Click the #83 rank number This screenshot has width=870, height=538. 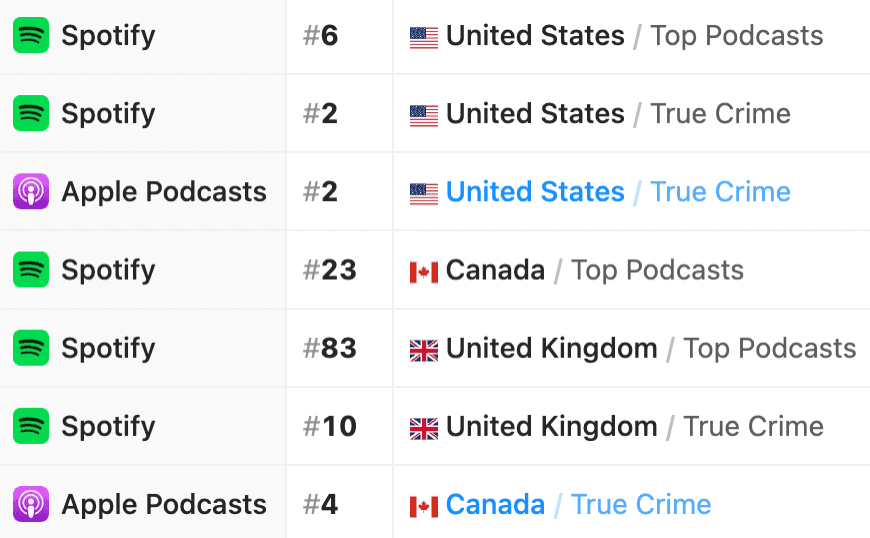[x=329, y=348]
